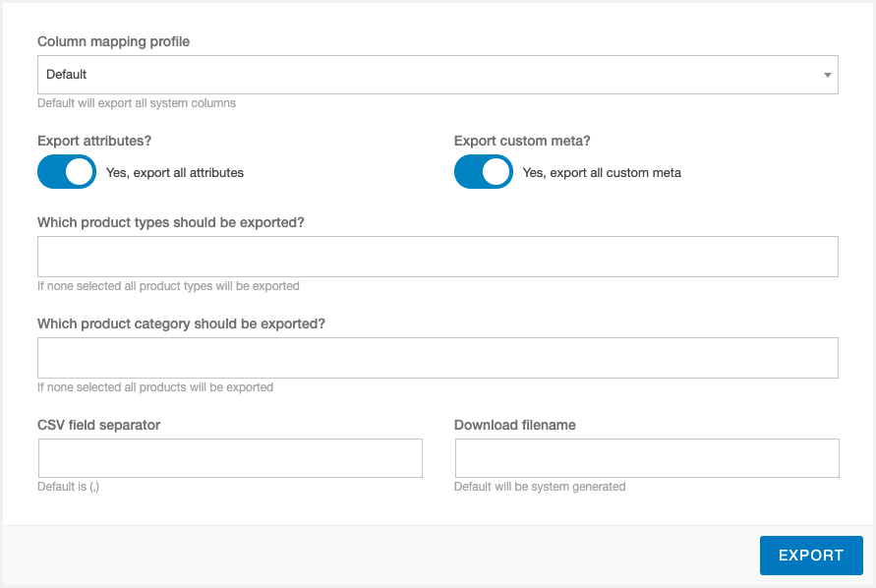Toggle the Export attributes switch off
Viewport: 876px width, 588px height.
(x=67, y=172)
